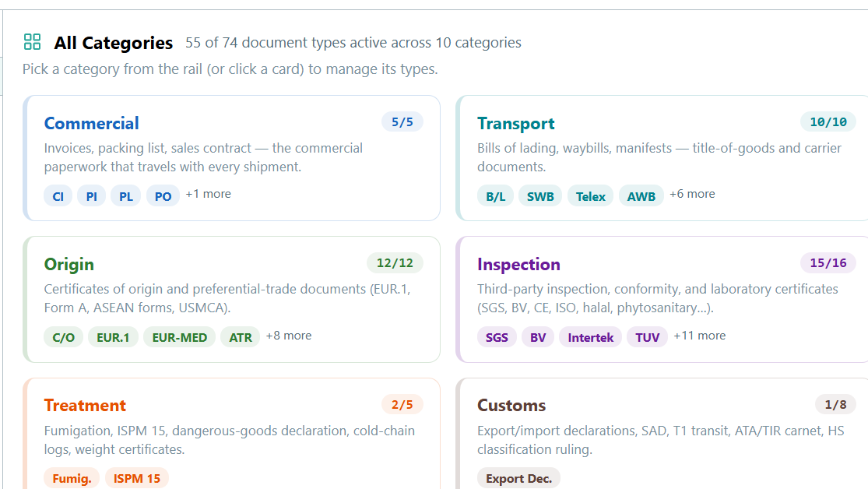Click the EUR.1 chip in Origin
Image resolution: width=868 pixels, height=489 pixels.
click(113, 337)
